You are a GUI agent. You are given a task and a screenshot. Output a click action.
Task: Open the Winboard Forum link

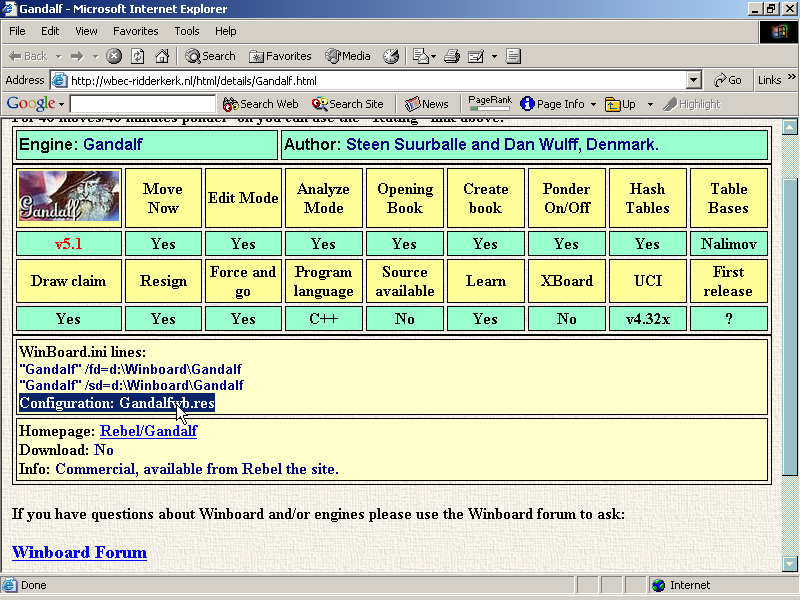point(80,553)
